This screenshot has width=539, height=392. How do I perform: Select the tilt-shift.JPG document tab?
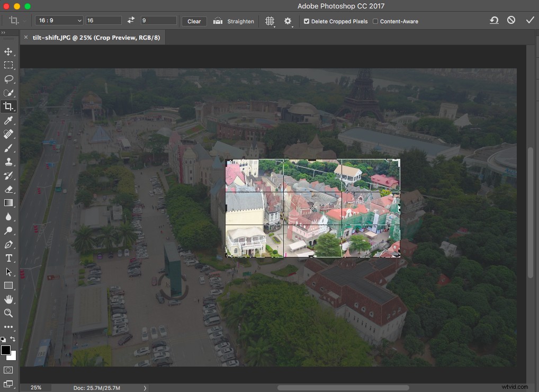pos(94,38)
